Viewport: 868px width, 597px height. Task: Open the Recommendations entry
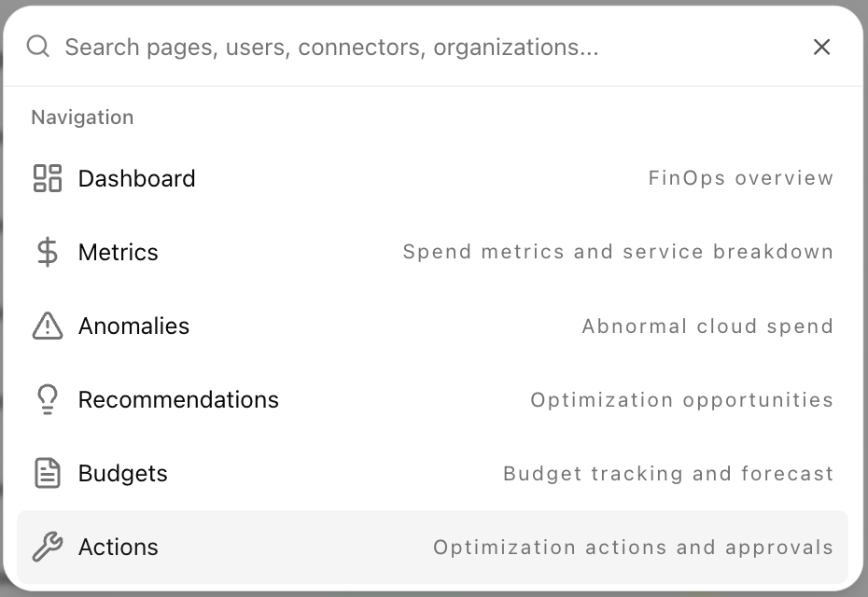(x=178, y=399)
